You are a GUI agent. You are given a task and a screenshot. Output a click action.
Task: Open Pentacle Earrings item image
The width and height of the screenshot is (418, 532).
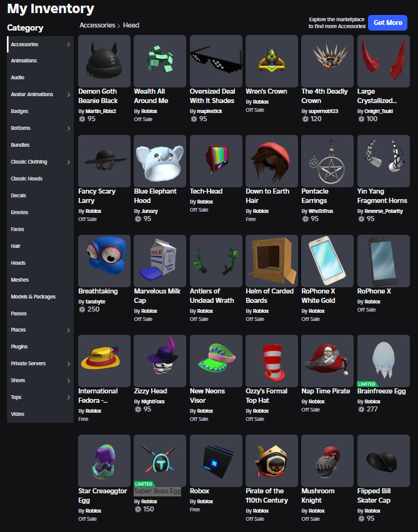click(x=327, y=161)
